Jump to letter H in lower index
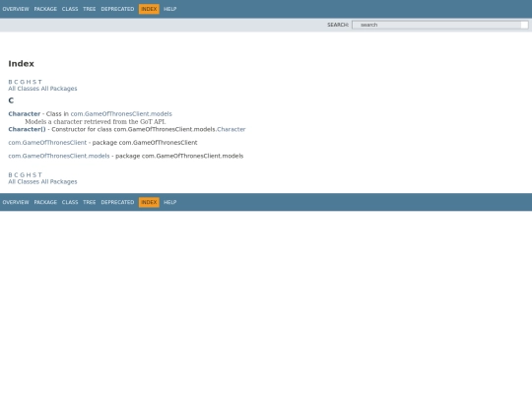 tap(29, 175)
